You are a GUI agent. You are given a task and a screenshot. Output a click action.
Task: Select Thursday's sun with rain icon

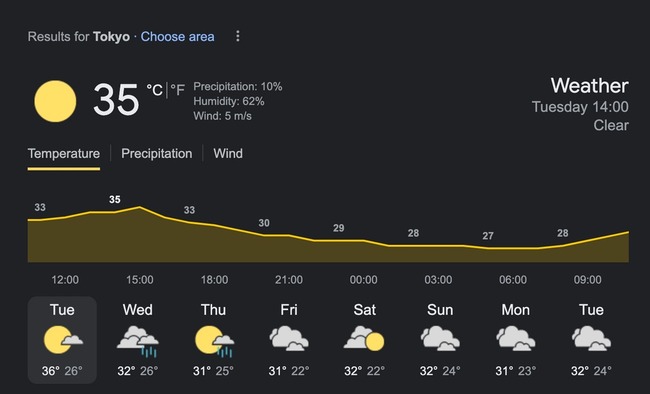tap(214, 341)
